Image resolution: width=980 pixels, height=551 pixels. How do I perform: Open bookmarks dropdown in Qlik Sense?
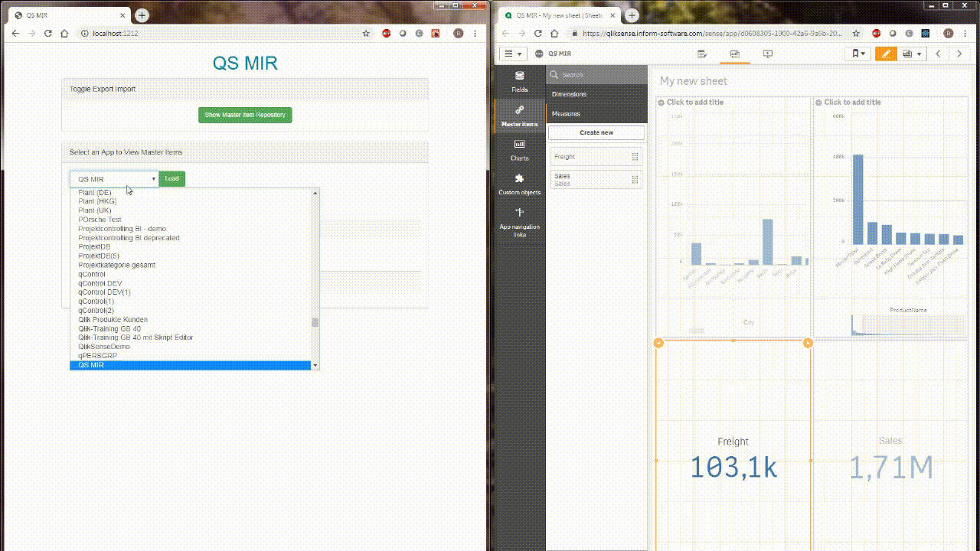[x=858, y=54]
